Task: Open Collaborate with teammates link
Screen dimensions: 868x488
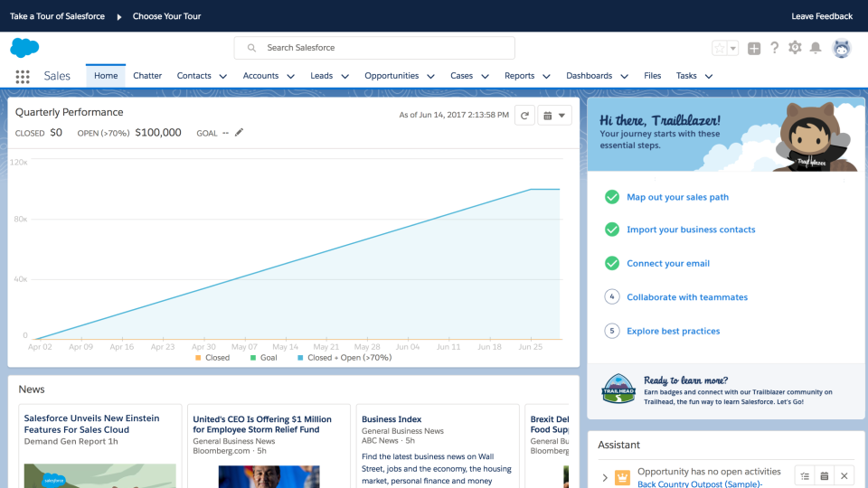Action: [687, 297]
